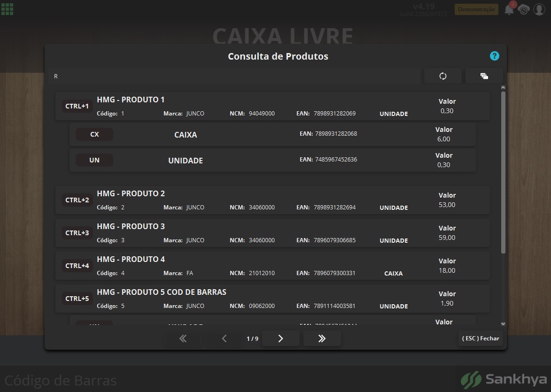
Task: Close dialog with ( ESC ) Fechar button
Action: click(481, 338)
